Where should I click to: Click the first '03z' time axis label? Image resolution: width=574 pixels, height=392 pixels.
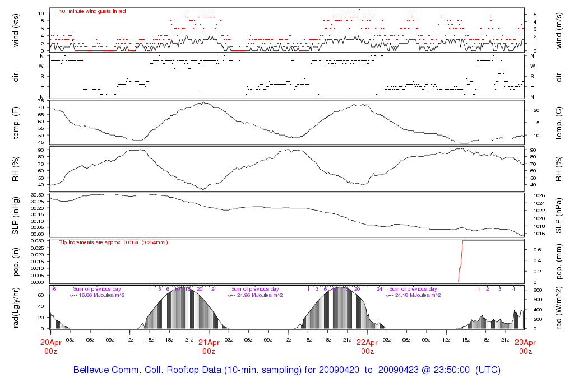click(70, 340)
